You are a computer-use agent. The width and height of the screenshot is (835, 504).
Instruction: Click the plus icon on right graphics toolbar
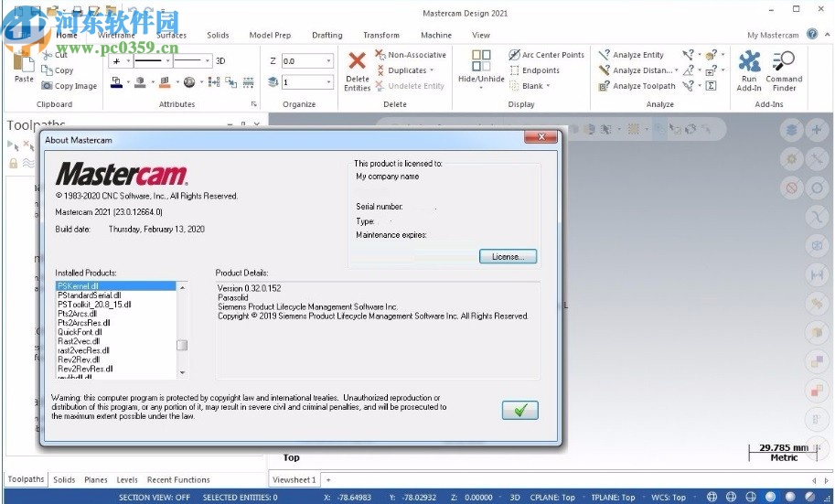[817, 129]
